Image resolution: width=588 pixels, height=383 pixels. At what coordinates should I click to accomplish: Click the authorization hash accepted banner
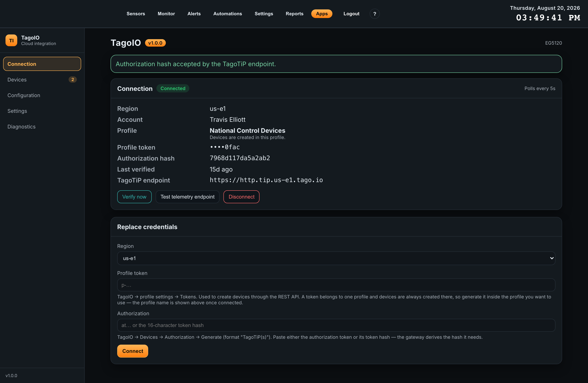click(336, 64)
